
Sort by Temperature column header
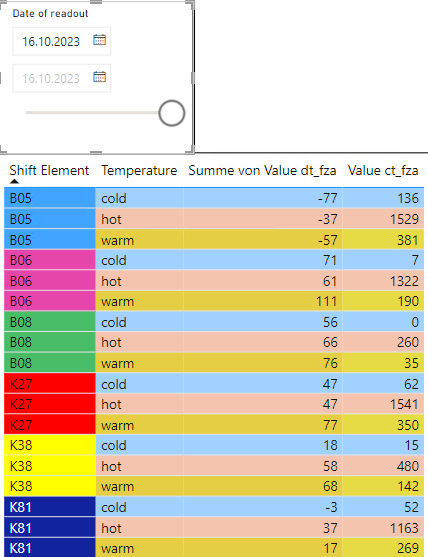point(139,171)
